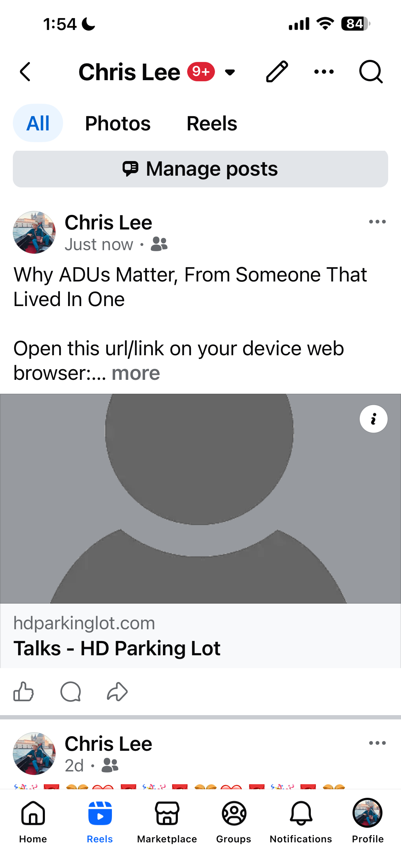Viewport: 401px width, 868px height.
Task: Expand the Chris Lee profile switcher arrow
Action: point(230,72)
